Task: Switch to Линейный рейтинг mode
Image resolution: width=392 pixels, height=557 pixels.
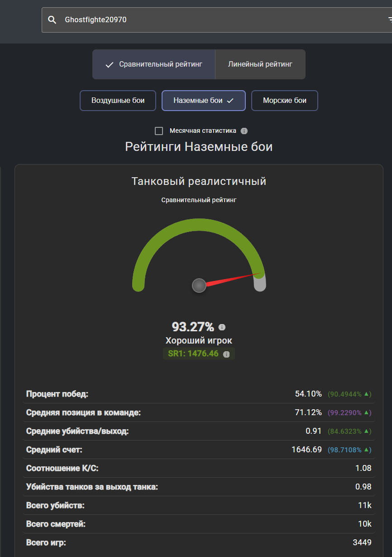Action: [260, 64]
